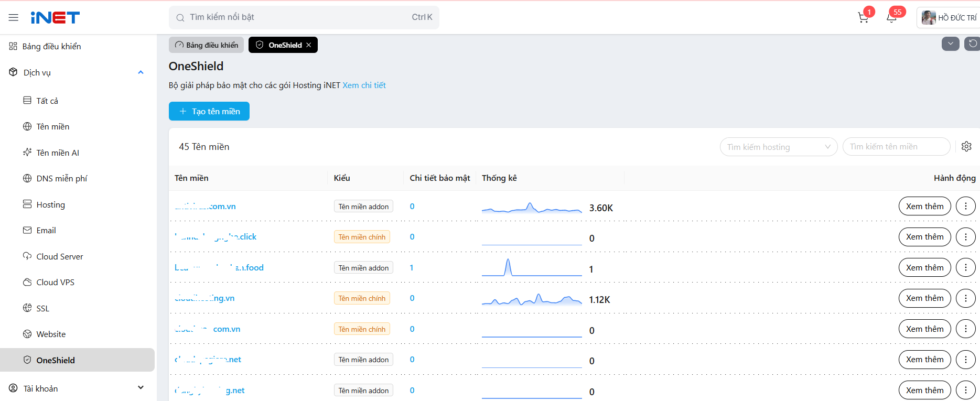This screenshot has height=401, width=980.
Task: Open the notifications bell
Action: [x=891, y=18]
